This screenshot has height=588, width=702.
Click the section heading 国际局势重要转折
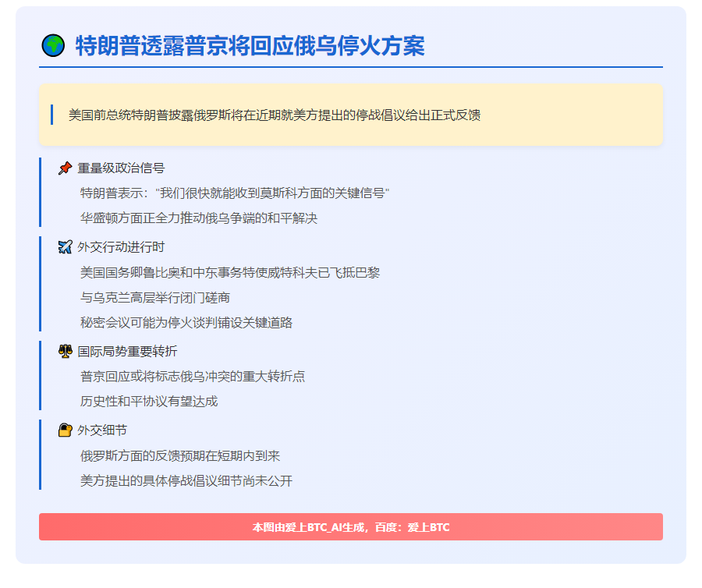(127, 351)
